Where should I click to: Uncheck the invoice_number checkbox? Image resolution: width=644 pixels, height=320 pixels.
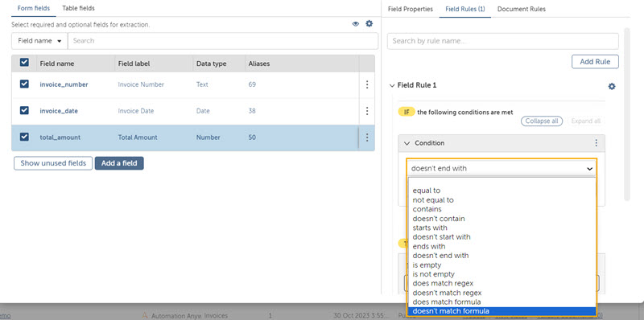coord(24,84)
